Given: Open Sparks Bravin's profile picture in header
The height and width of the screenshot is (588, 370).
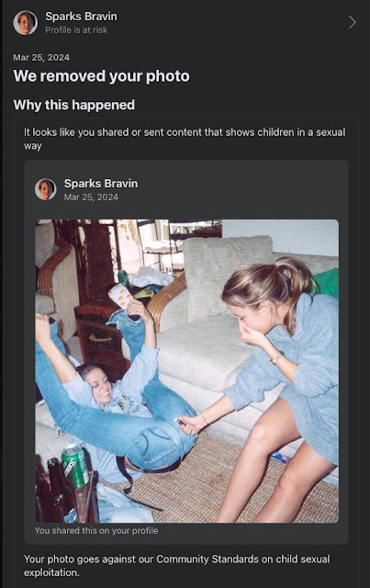Looking at the screenshot, I should (25, 22).
